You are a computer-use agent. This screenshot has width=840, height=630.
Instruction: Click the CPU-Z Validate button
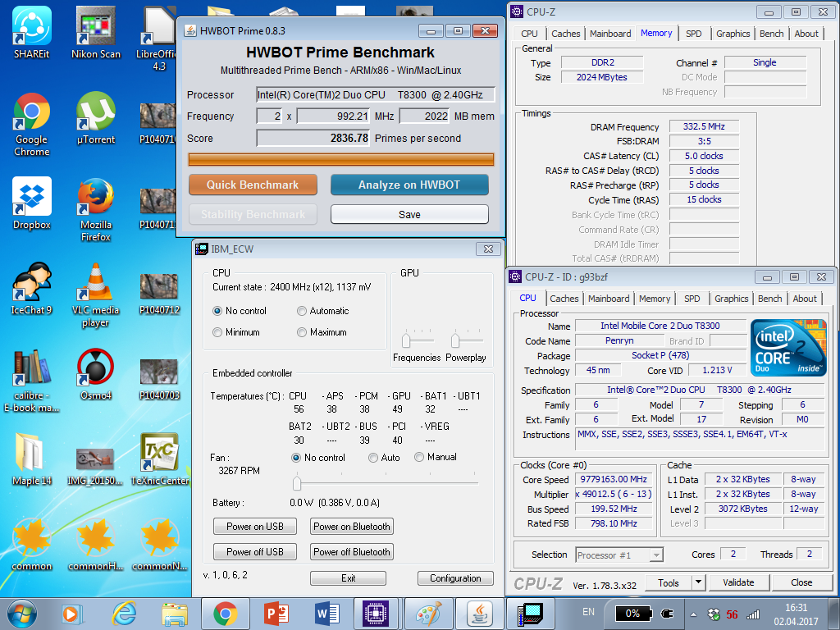pyautogui.click(x=739, y=582)
